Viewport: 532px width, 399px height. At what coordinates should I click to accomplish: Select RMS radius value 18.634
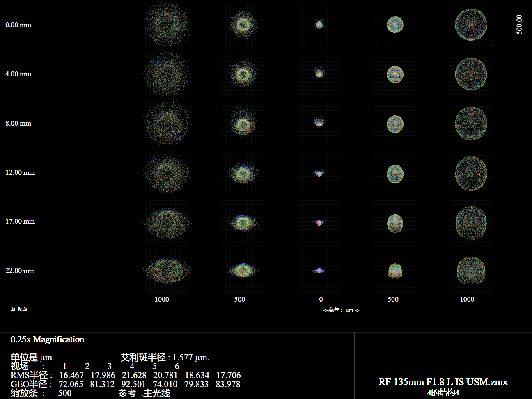pos(197,375)
